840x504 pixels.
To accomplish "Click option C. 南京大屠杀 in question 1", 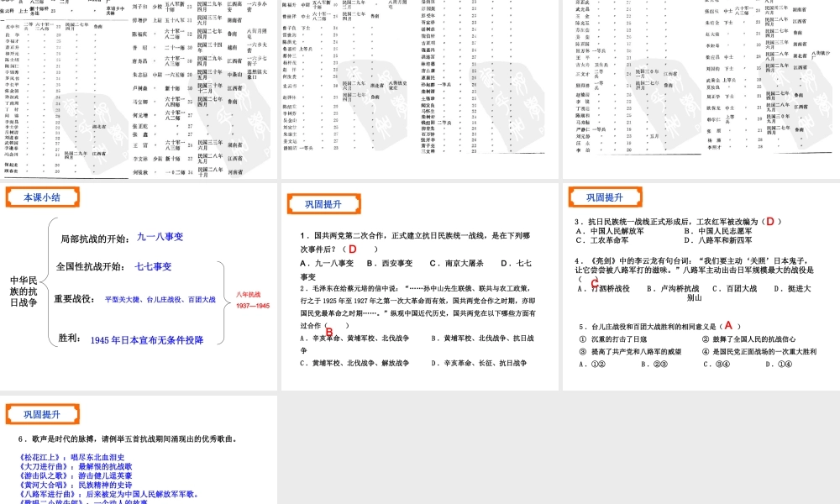I will (x=457, y=263).
